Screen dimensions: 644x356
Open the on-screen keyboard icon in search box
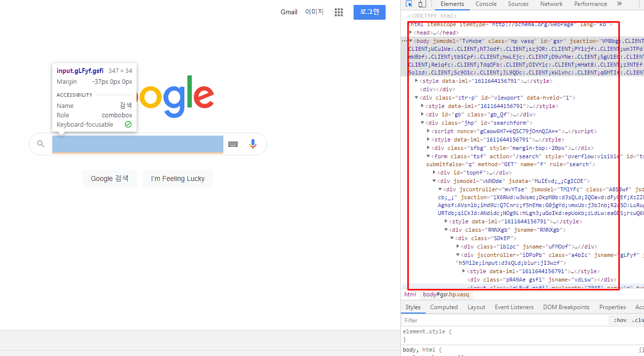pos(233,144)
